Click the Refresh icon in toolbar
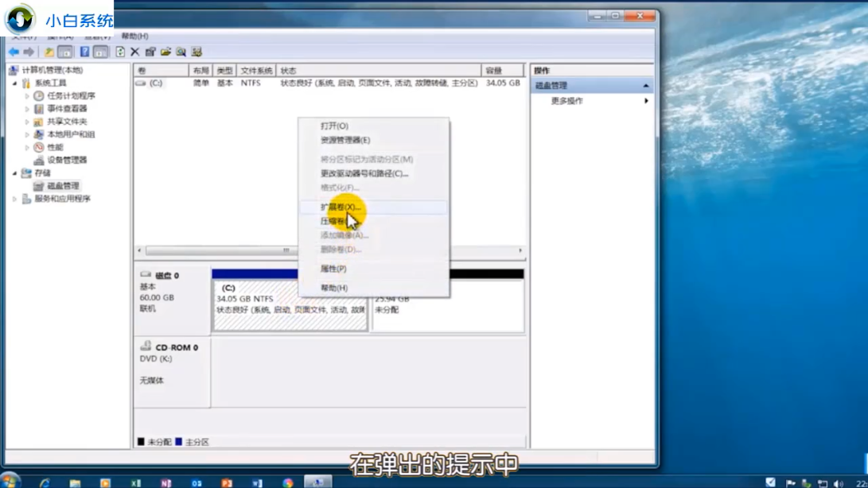Screen dimensions: 868x488 (119, 52)
